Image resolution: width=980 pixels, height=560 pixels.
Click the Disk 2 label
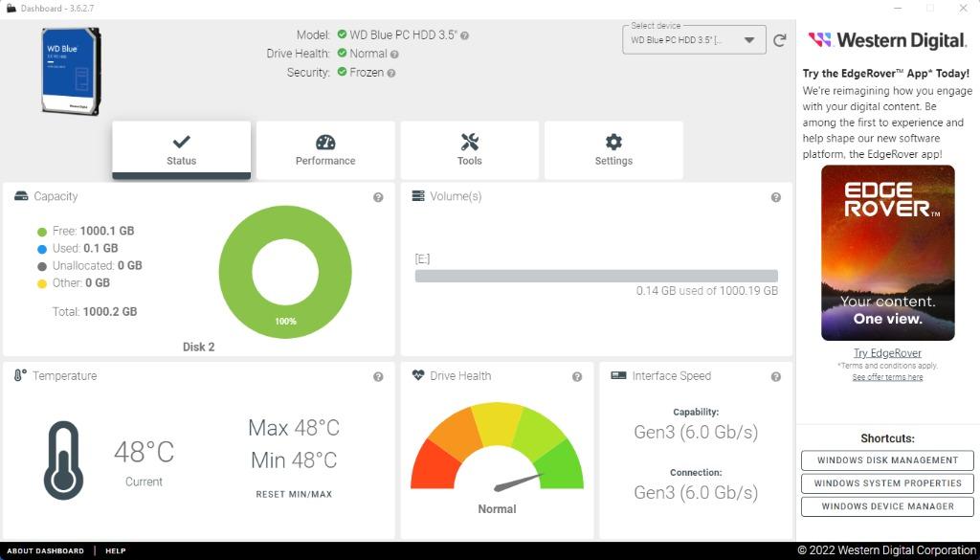(x=199, y=347)
